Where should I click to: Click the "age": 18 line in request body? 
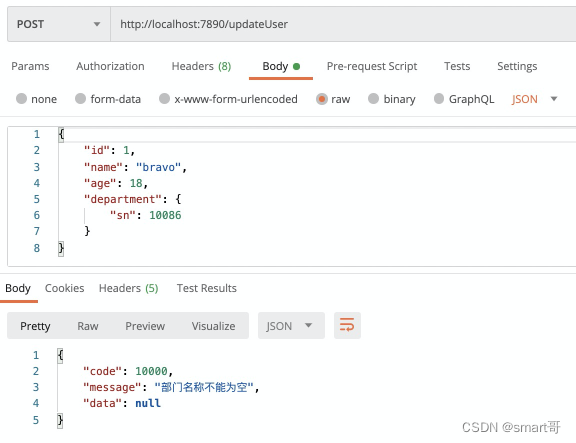(116, 183)
